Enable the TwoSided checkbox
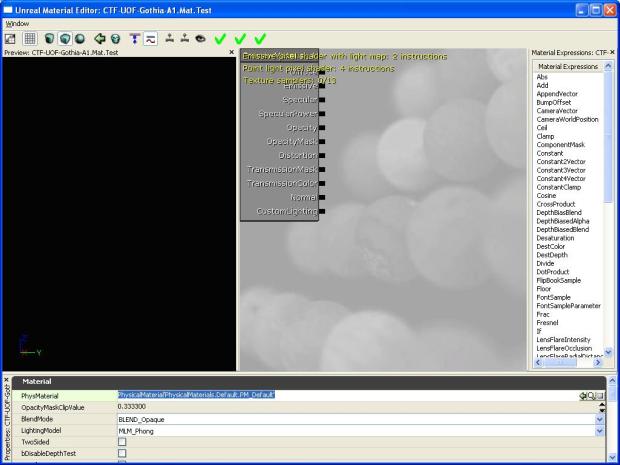The width and height of the screenshot is (620, 465). 123,441
